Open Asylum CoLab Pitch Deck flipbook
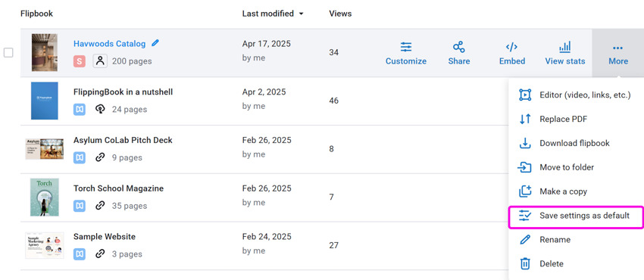Image resolution: width=644 pixels, height=280 pixels. click(x=123, y=140)
